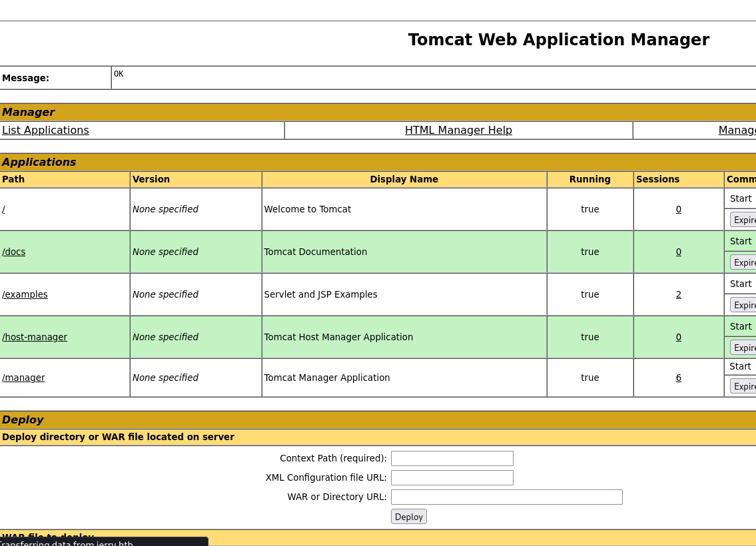Screen dimensions: 756x546
Task: Select "None specified" version in /docs row
Action: (165, 252)
